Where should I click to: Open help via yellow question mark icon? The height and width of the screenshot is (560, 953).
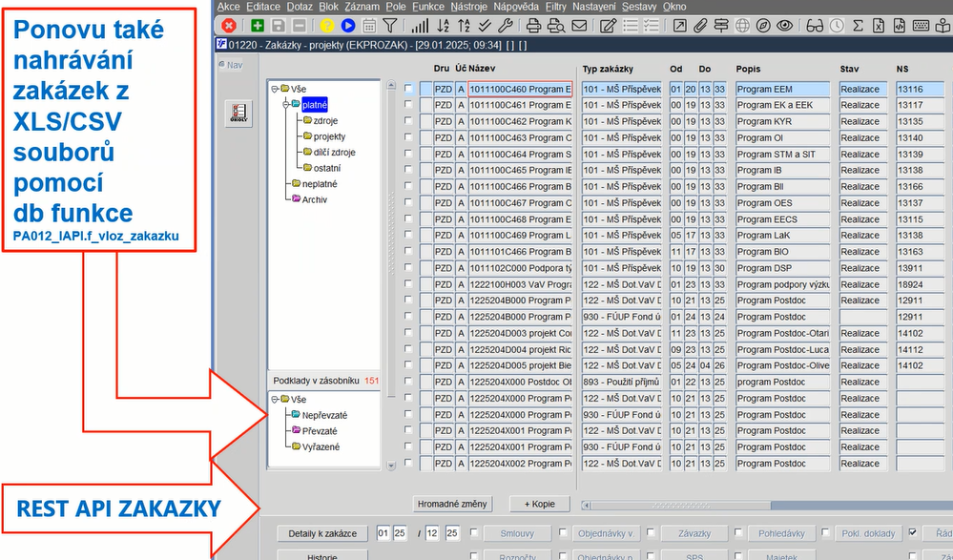click(327, 26)
